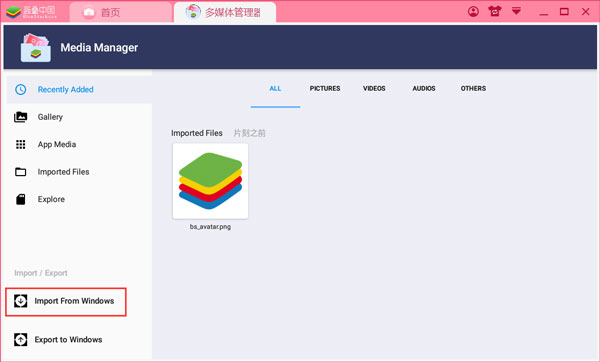Expand the title bar dropdown arrow menu
The image size is (600, 362).
tap(516, 11)
